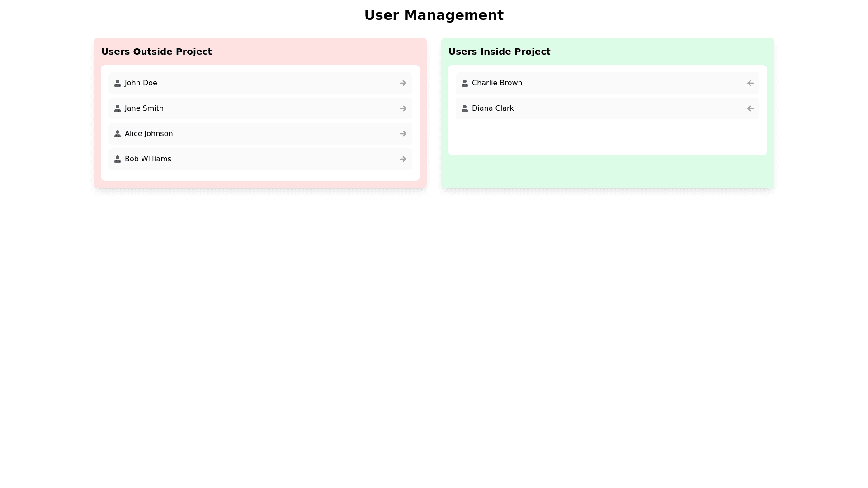Add Bob Williams using right arrow
Image resolution: width=868 pixels, height=488 pixels.
[403, 159]
